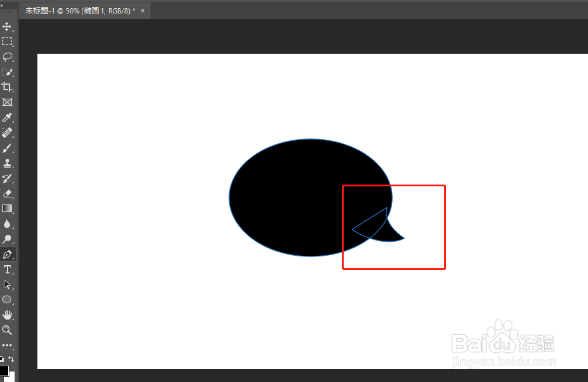The height and width of the screenshot is (382, 588).
Task: Select the Frame tool
Action: [x=7, y=102]
